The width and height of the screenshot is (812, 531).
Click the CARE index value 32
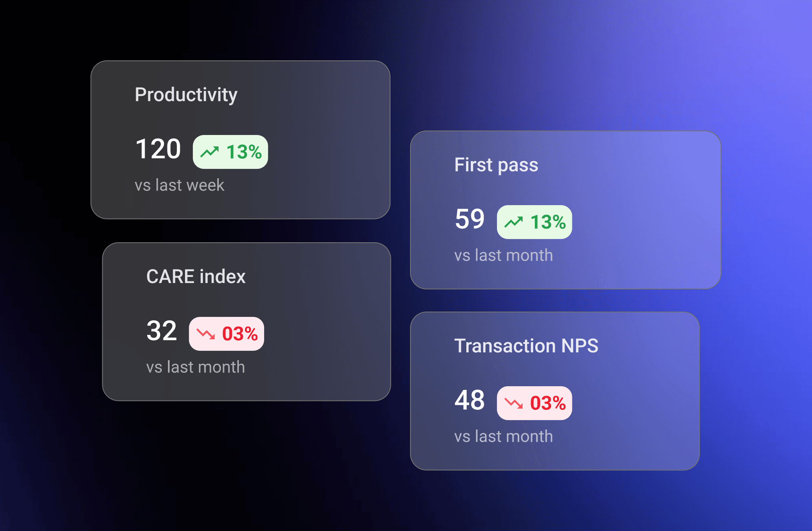point(162,331)
